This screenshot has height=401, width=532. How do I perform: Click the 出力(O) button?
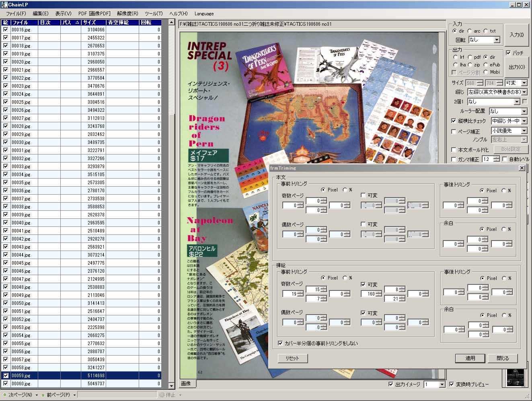[517, 67]
